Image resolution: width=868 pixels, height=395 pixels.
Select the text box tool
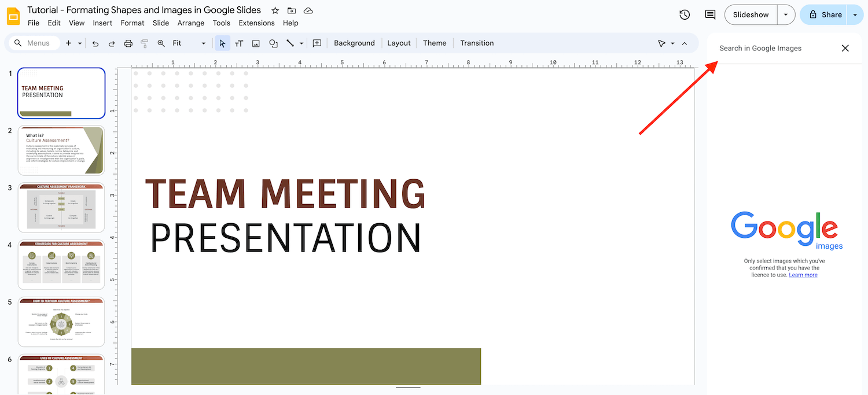pos(239,43)
